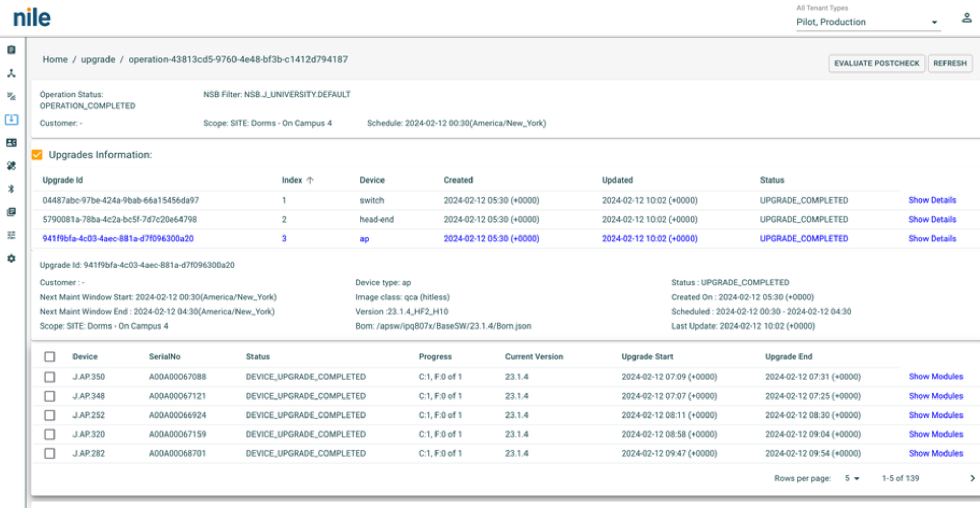Sort by the Updated column header

point(618,180)
